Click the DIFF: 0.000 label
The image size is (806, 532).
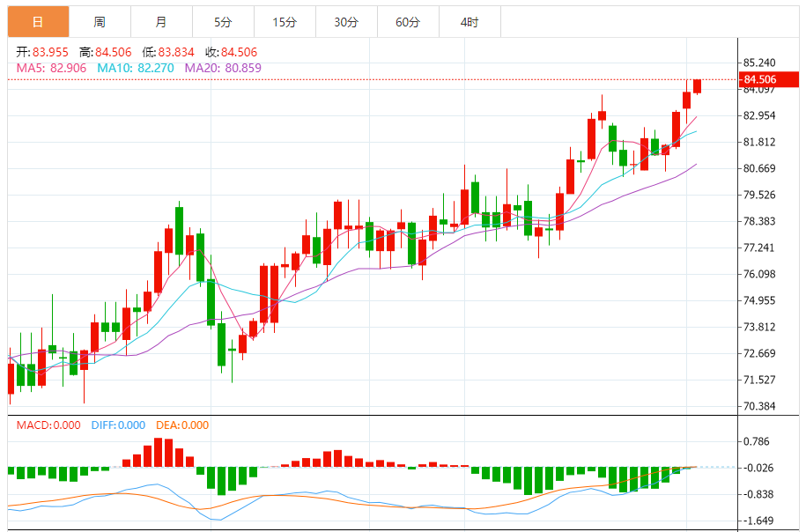[118, 425]
